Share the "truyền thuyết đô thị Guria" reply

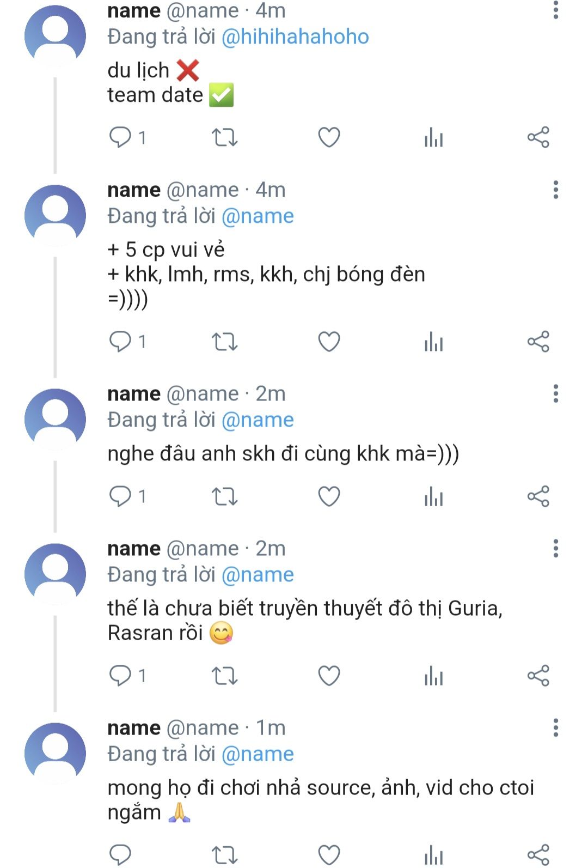538,676
